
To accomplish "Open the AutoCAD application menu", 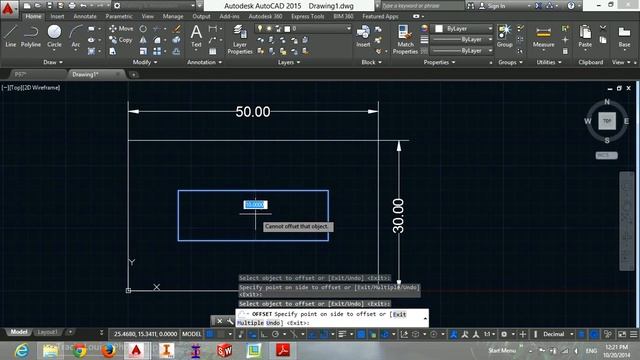I will [x=8, y=8].
